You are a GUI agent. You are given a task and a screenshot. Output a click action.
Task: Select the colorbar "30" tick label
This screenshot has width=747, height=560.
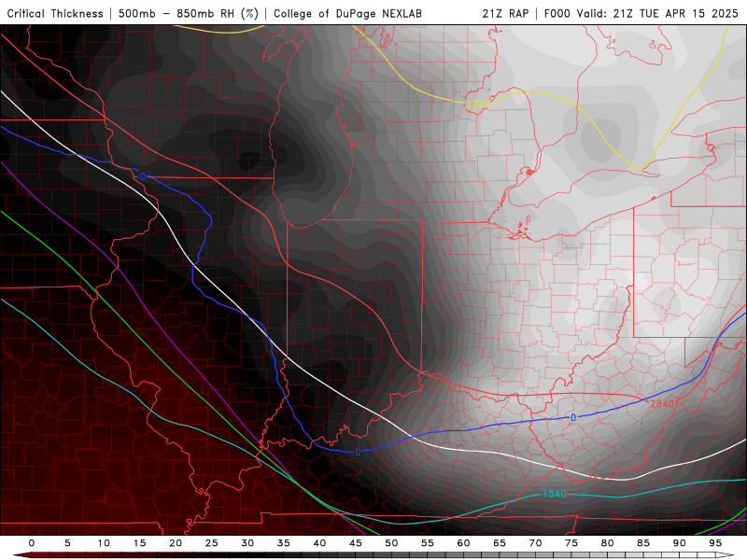[247, 543]
